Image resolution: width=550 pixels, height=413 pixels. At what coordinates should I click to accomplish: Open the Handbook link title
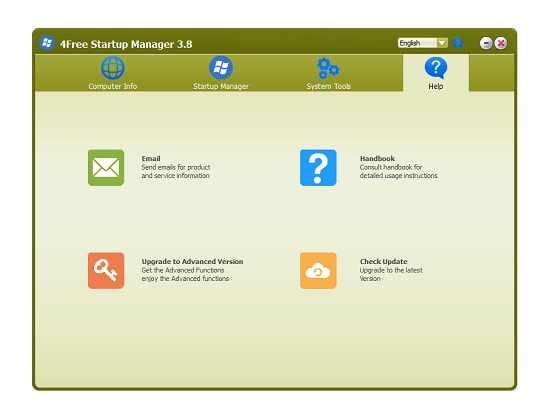click(377, 159)
